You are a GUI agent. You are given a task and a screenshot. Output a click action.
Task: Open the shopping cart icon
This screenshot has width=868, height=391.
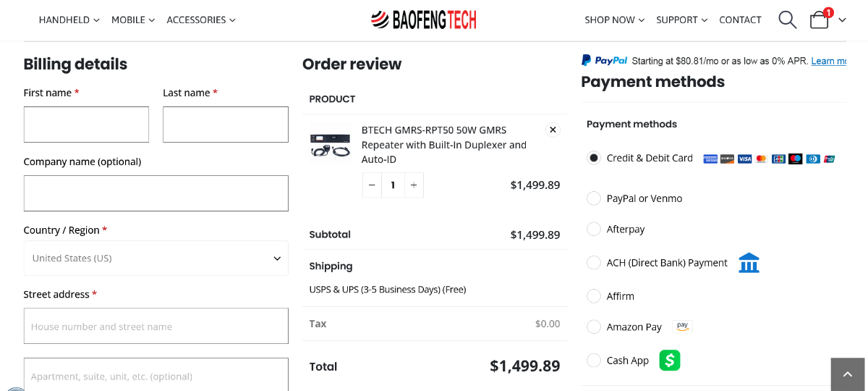pos(820,20)
